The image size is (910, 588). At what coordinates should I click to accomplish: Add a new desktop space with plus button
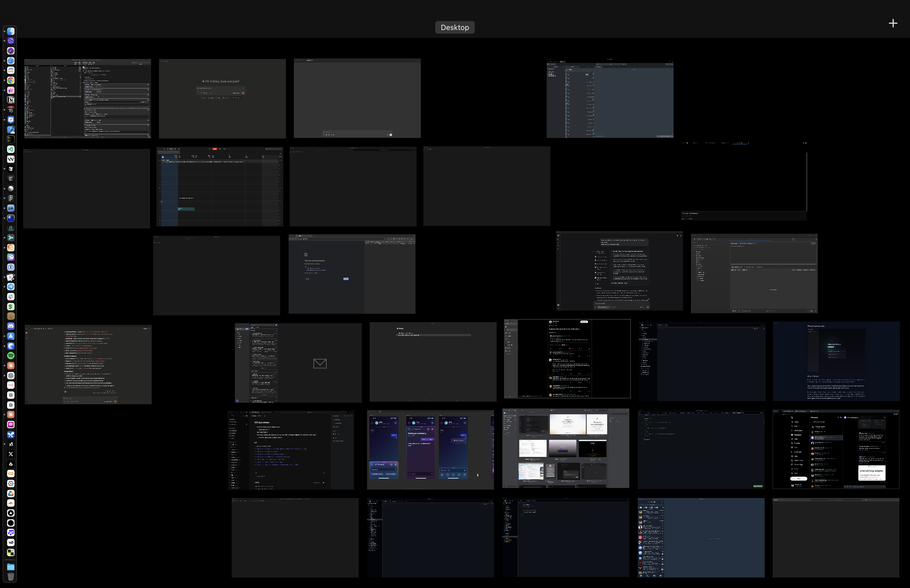tap(893, 23)
